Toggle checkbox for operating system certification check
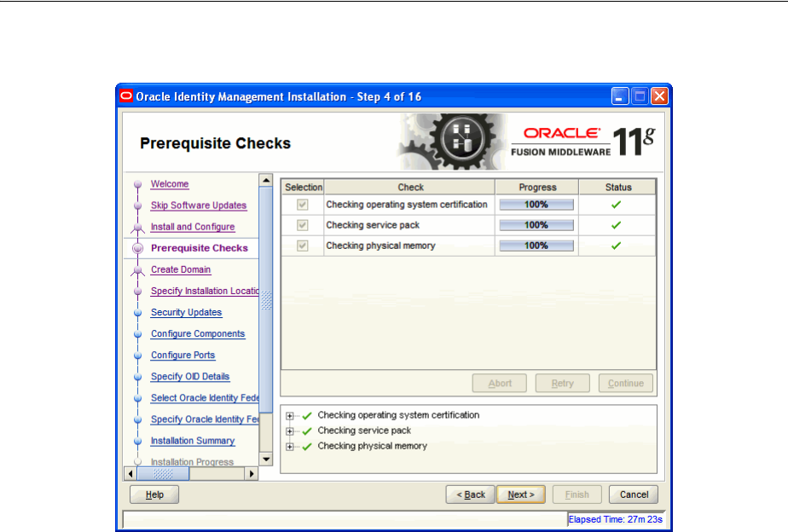Screen dimensions: 788x532 click(x=303, y=205)
